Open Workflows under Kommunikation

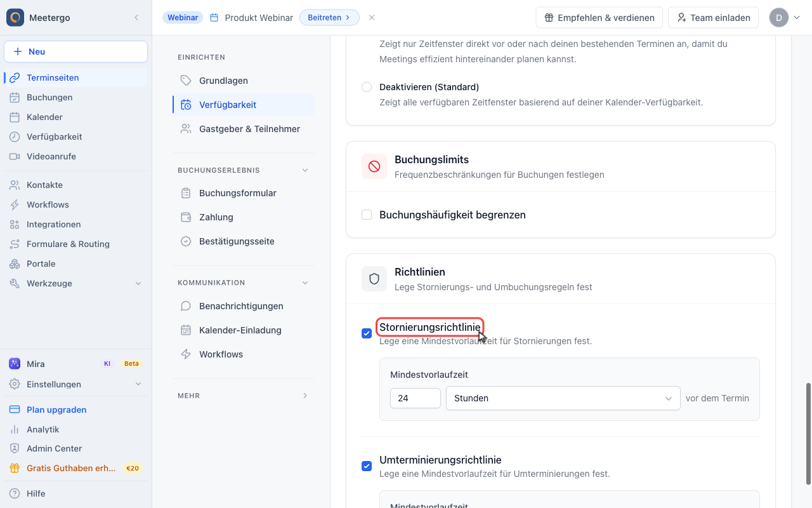[244, 354]
